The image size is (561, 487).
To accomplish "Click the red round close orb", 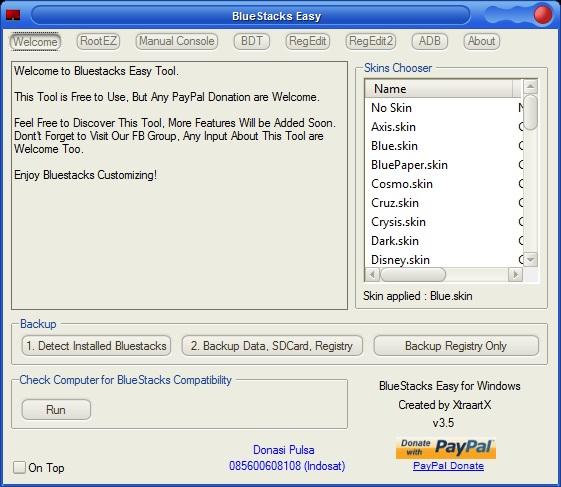I will [x=542, y=15].
